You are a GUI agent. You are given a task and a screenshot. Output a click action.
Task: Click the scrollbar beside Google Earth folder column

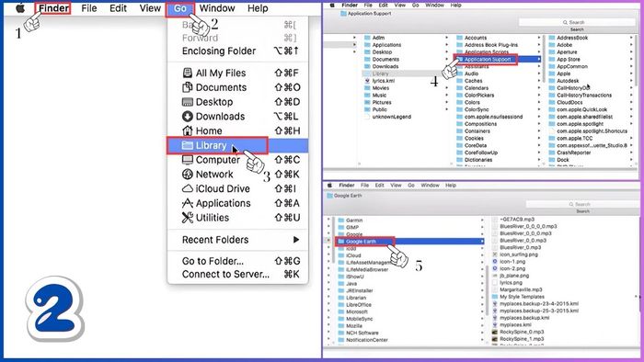[x=487, y=290]
